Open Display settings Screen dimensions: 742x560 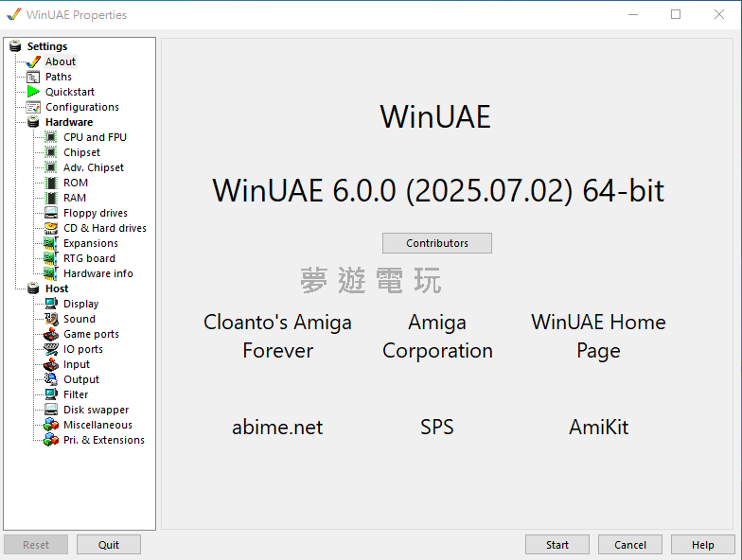click(x=81, y=305)
